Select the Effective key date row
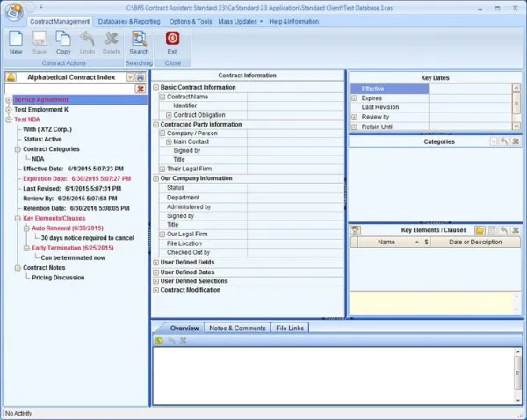This screenshot has height=420, width=527. click(431, 89)
